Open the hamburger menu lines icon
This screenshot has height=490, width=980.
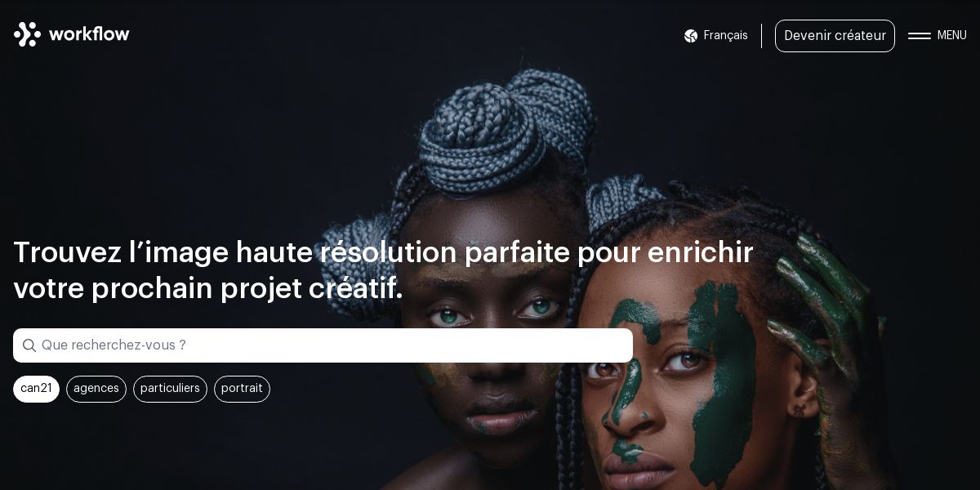click(920, 36)
